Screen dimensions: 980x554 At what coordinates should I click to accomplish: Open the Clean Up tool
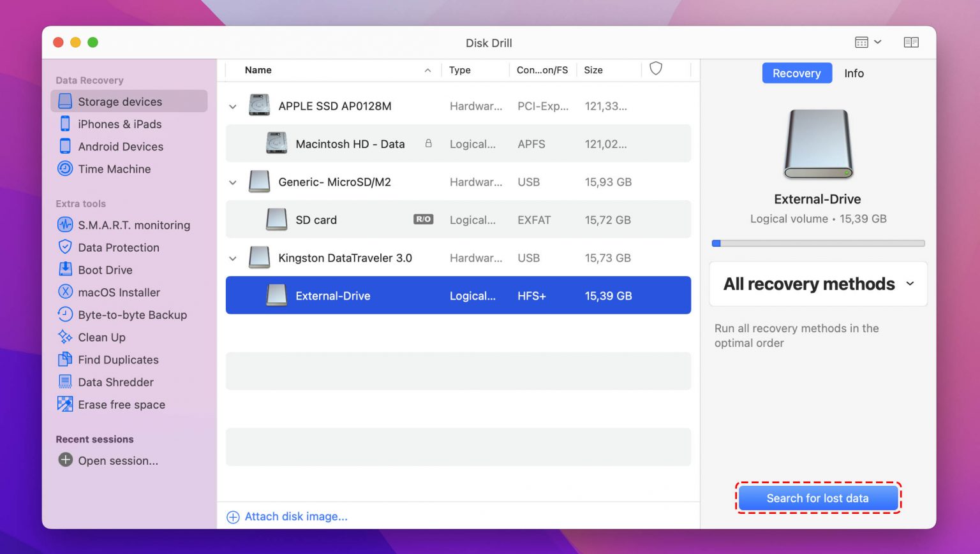click(101, 337)
